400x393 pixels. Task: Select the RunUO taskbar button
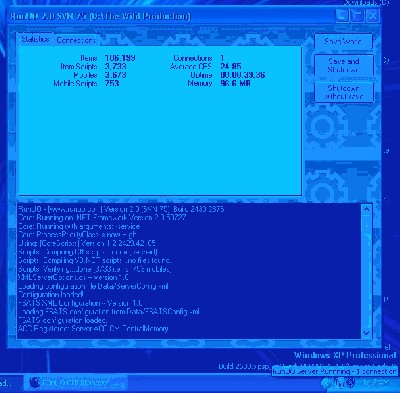click(75, 383)
